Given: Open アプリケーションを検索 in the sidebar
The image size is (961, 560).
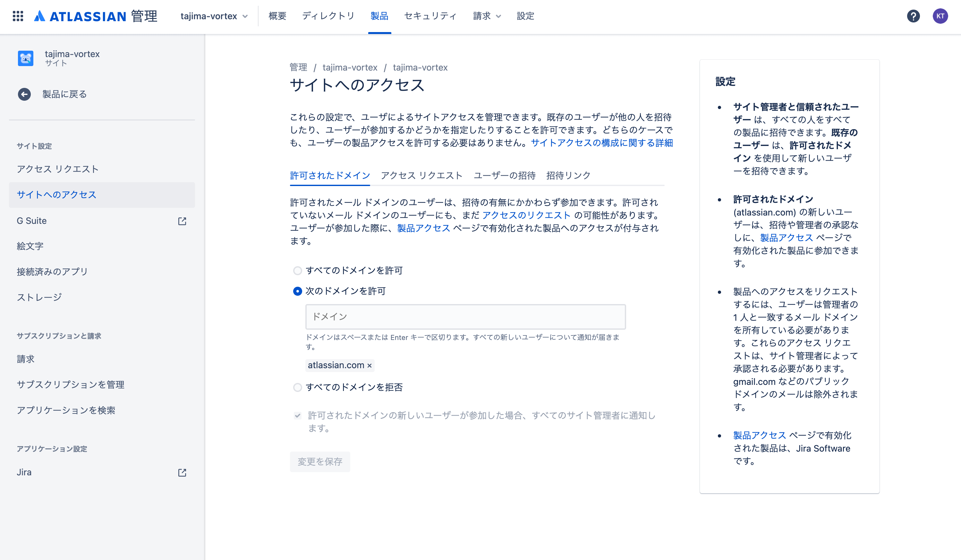Looking at the screenshot, I should click(102, 410).
